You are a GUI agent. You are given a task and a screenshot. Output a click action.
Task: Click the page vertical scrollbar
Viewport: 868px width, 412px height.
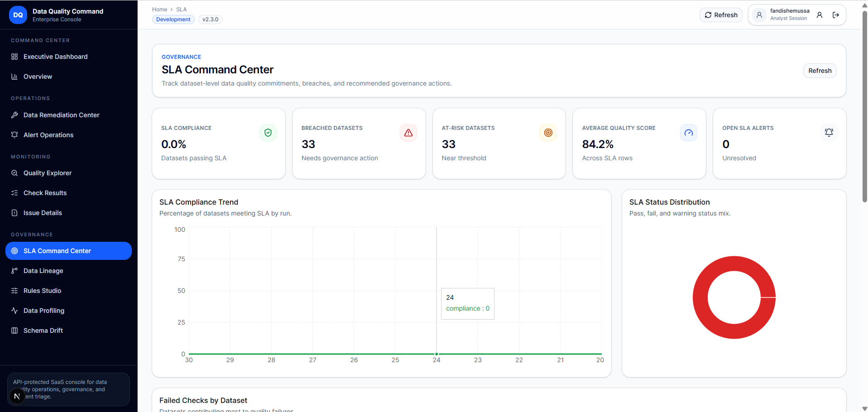[864, 106]
